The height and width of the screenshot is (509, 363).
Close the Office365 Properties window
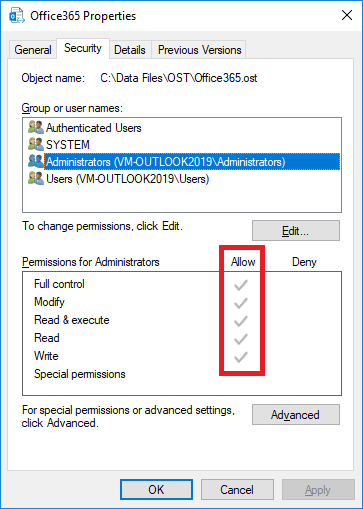coord(347,15)
